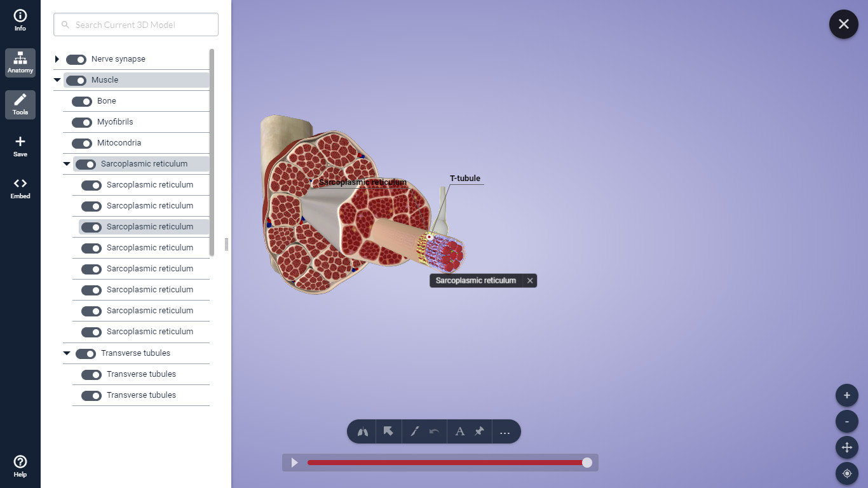Click the animation timeline slider handle
The image size is (868, 488).
pyautogui.click(x=587, y=463)
